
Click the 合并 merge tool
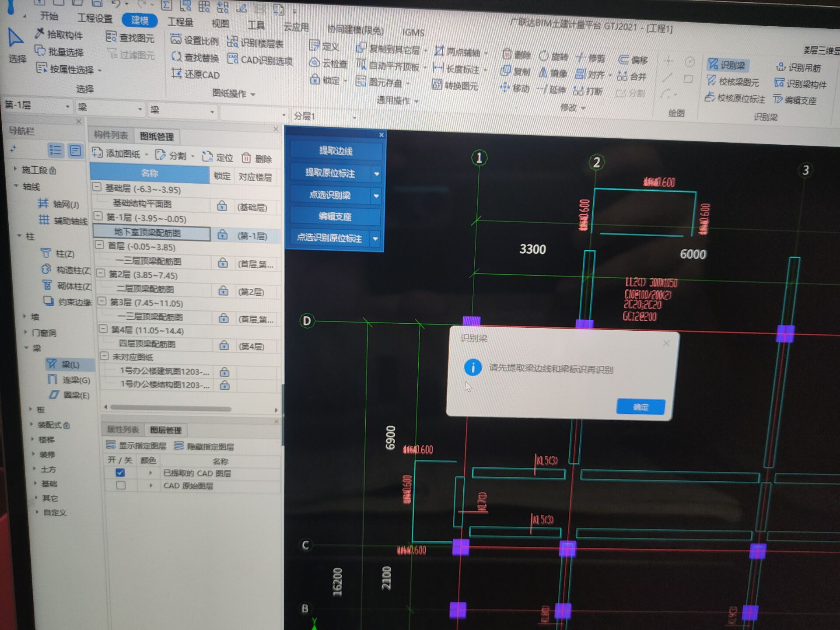coord(631,77)
